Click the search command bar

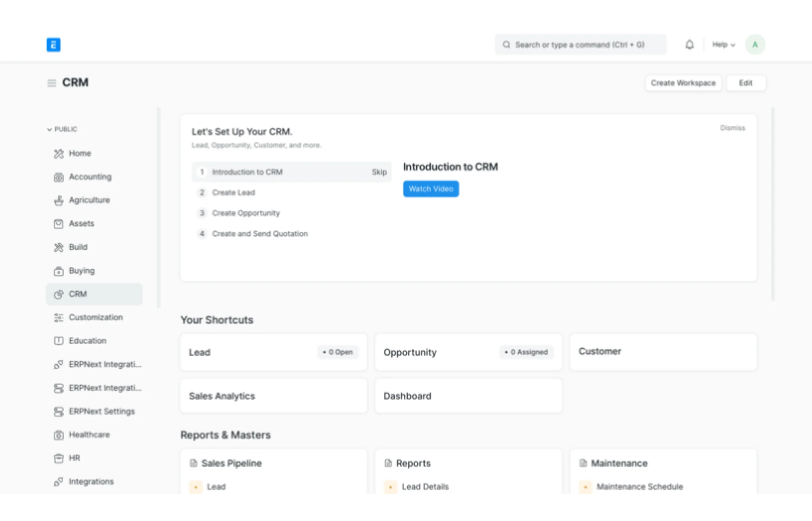580,44
